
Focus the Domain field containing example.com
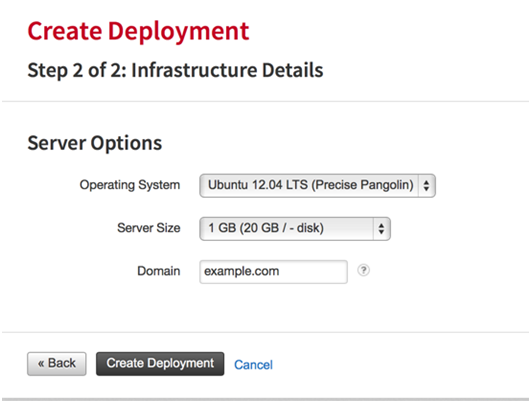point(274,272)
